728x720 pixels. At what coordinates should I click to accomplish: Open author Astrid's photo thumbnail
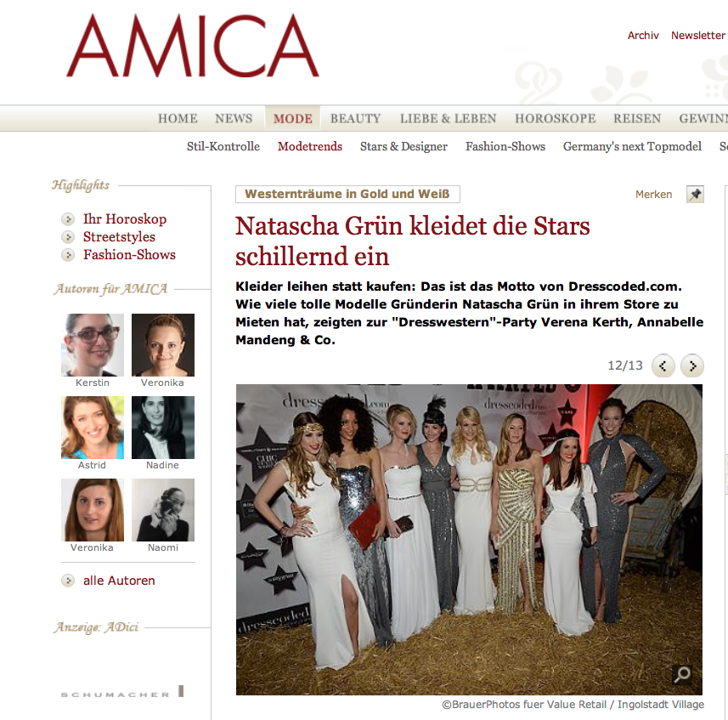point(93,428)
